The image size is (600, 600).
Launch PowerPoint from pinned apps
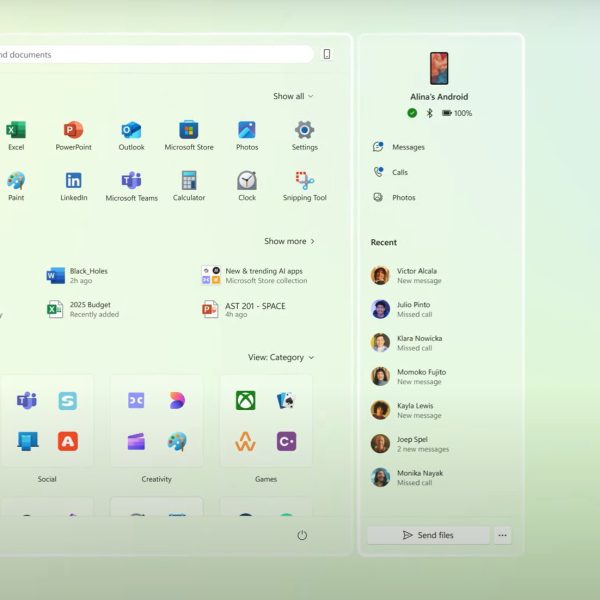point(73,131)
